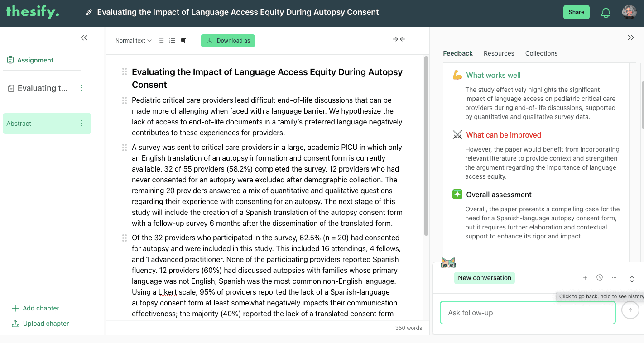Switch to the Collections tab

pos(542,53)
